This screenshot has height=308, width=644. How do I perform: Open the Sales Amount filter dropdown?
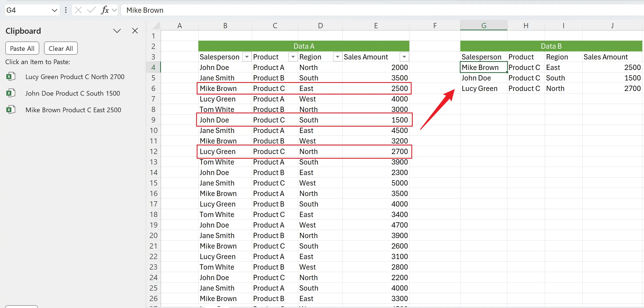(404, 57)
